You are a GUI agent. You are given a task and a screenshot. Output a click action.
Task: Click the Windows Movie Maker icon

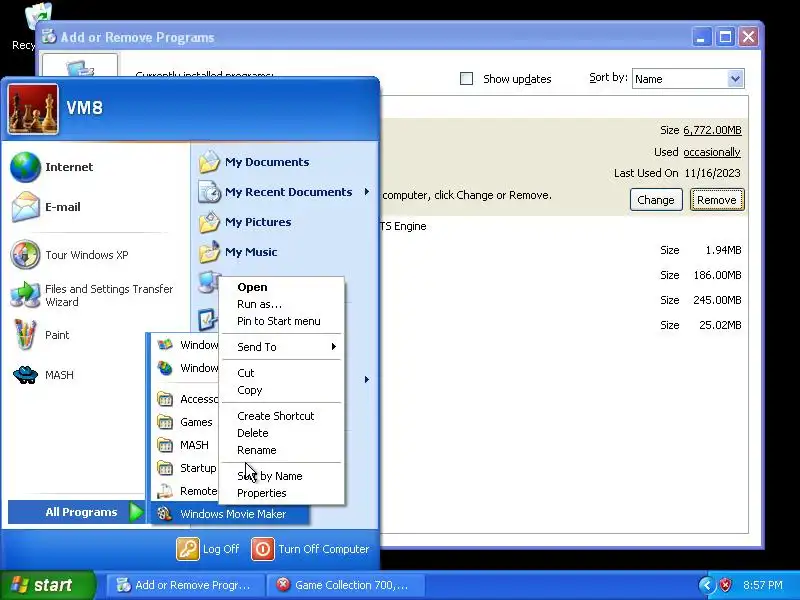point(164,514)
